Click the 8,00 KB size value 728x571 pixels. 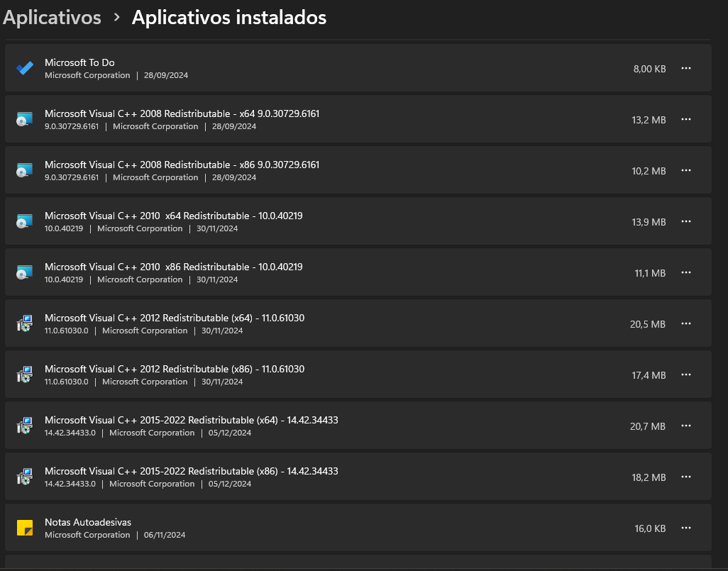(x=649, y=69)
